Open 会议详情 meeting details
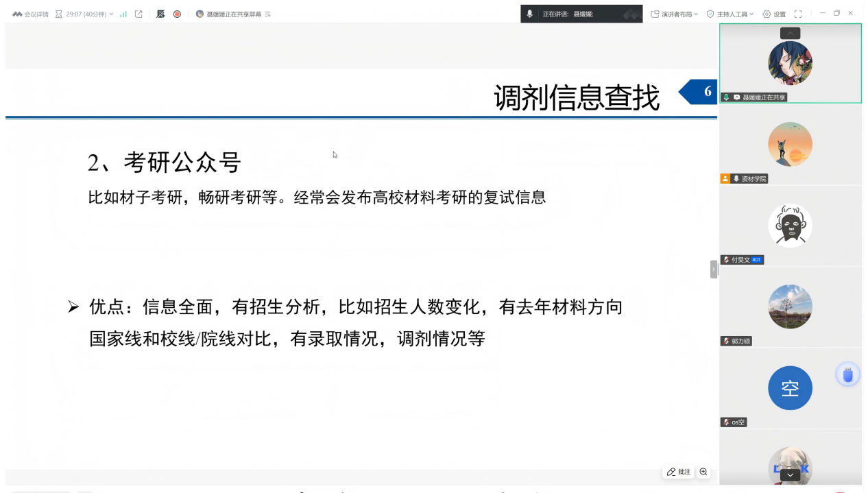Screen dimensions: 868x493 pyautogui.click(x=31, y=14)
